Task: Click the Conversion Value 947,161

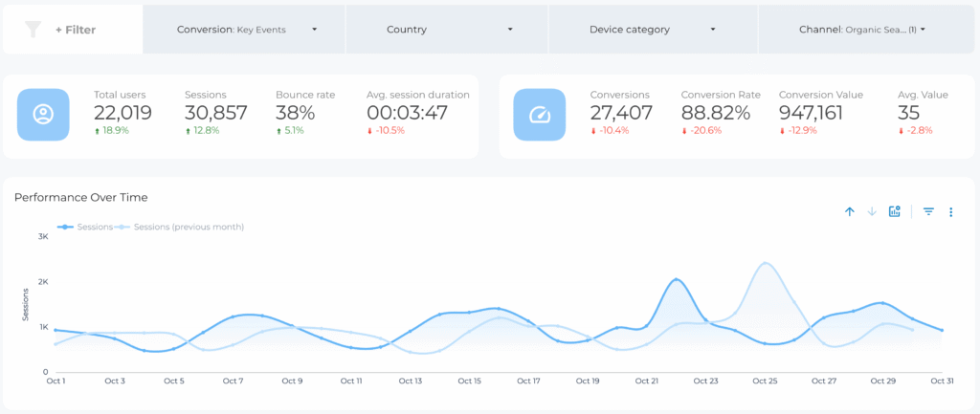Action: [811, 113]
